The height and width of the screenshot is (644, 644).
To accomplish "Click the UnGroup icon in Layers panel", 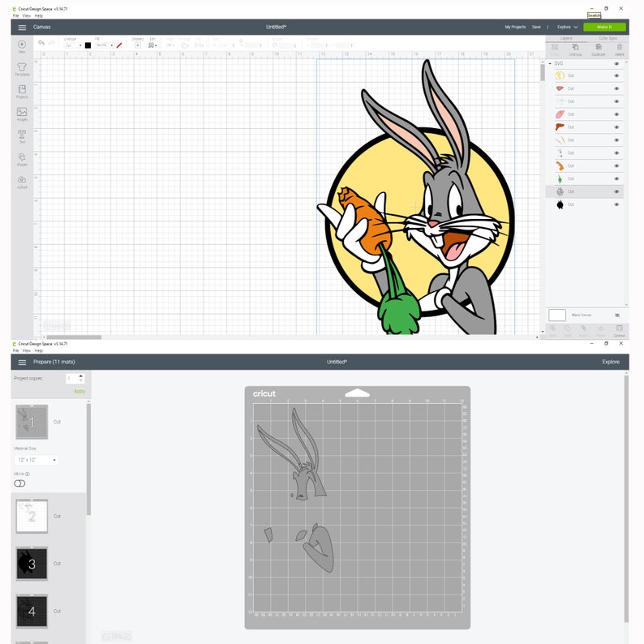I will [575, 47].
